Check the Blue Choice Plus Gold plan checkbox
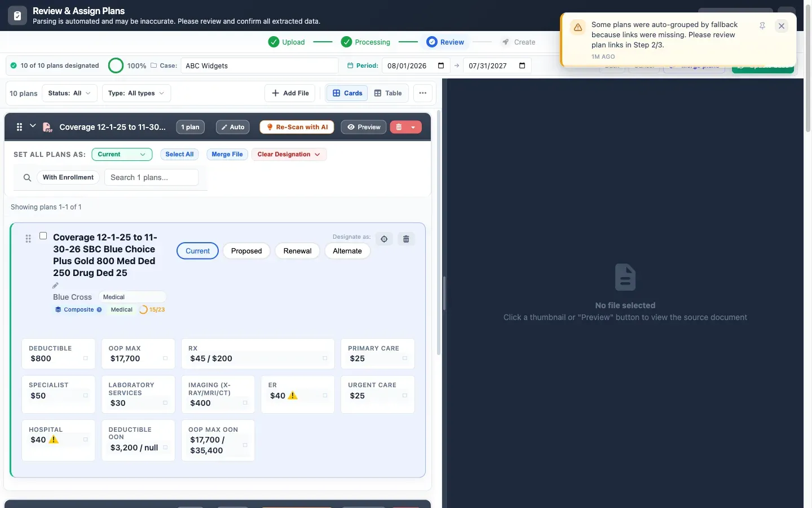 pyautogui.click(x=43, y=235)
